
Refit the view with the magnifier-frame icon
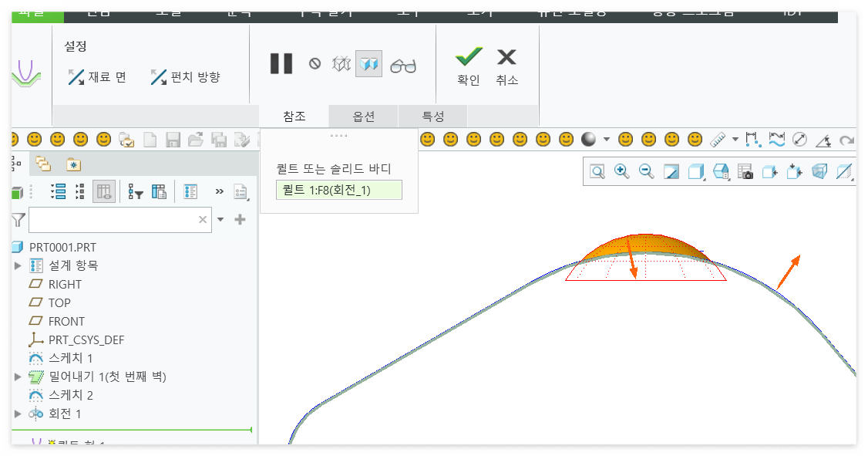coord(597,172)
